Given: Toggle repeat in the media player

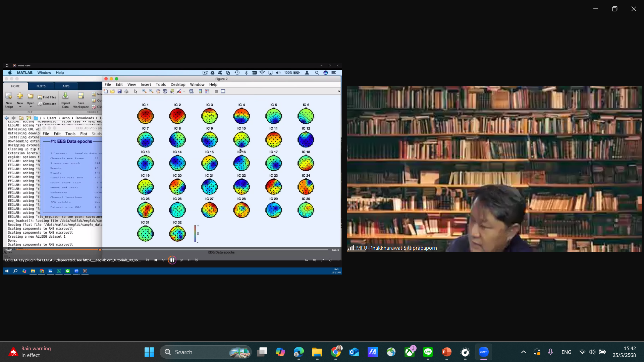Looking at the screenshot, I should tap(197, 260).
